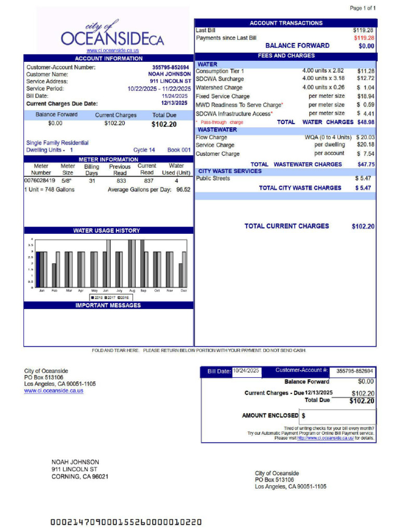Click the 1 Unit = 748 Gallons note

[x=49, y=189]
